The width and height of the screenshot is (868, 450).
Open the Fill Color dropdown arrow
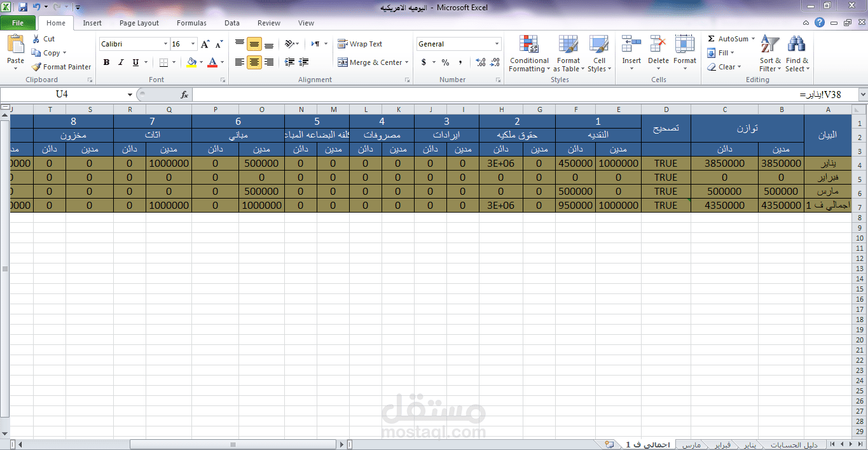(x=201, y=62)
